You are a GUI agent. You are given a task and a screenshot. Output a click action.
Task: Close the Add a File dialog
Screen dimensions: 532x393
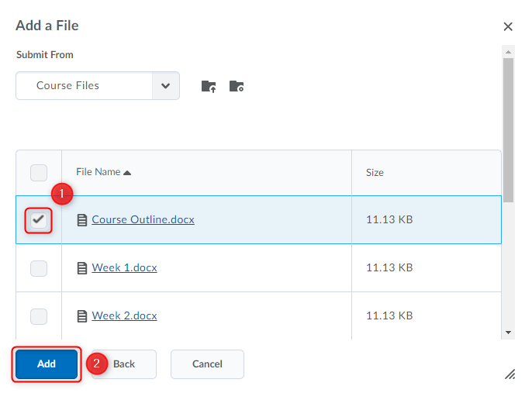click(508, 26)
